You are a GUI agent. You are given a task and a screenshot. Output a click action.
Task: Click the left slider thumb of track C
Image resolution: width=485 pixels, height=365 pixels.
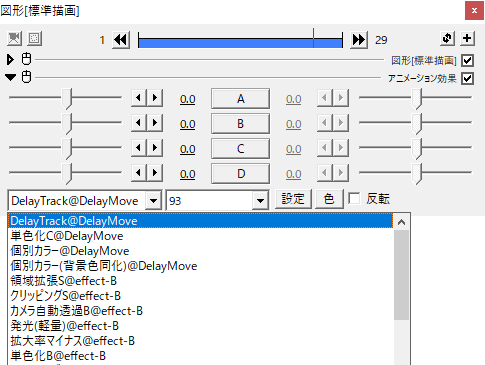[x=67, y=149]
